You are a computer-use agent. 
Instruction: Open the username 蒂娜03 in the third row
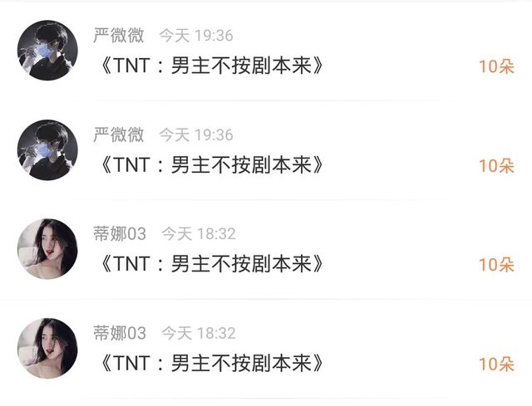120,234
